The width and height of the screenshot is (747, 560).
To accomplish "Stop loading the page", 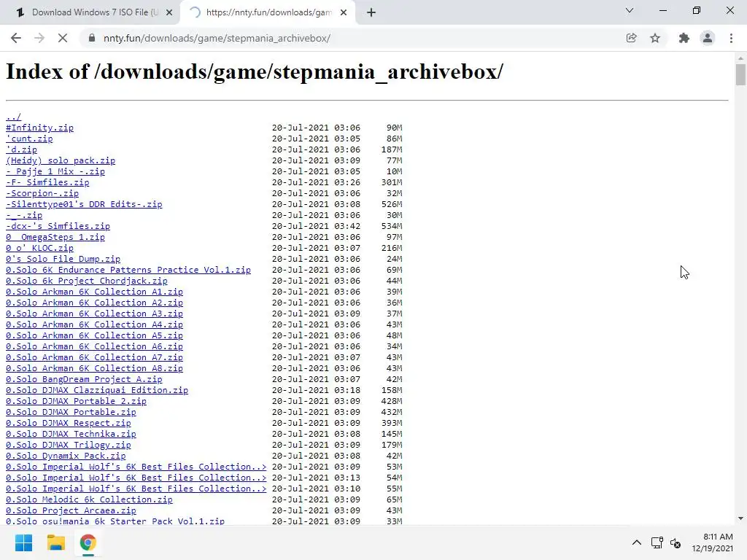I will tap(63, 38).
